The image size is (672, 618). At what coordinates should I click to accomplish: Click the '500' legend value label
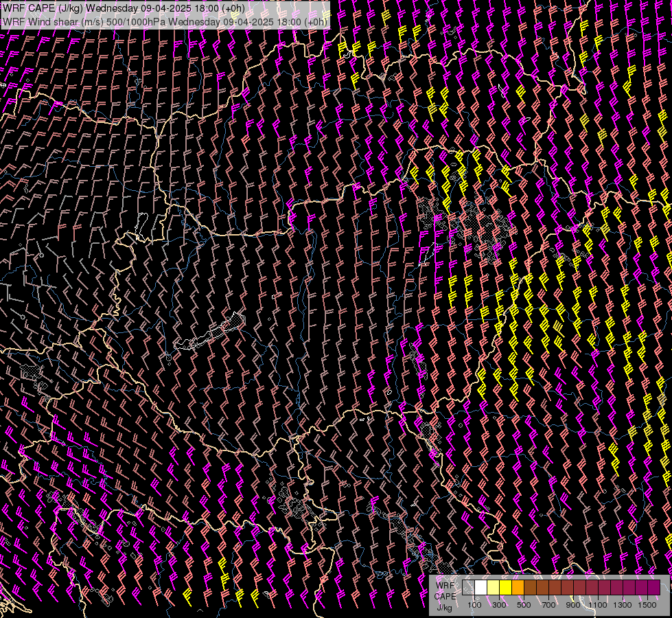pos(524,605)
